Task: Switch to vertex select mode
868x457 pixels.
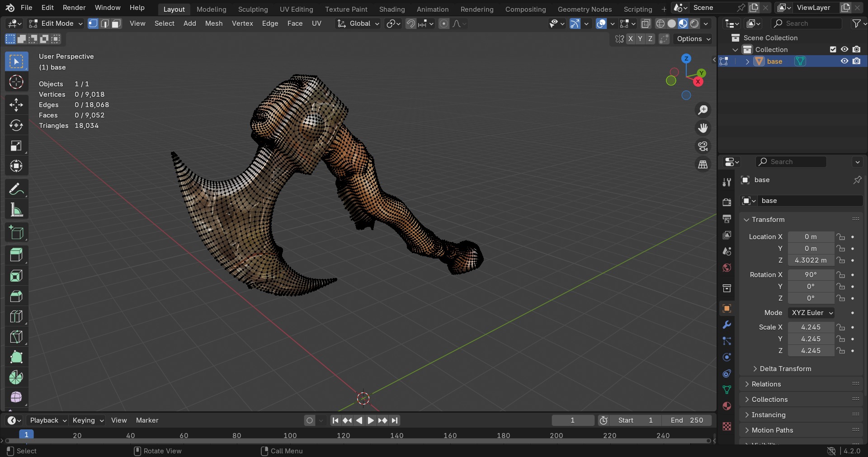Action: (93, 24)
